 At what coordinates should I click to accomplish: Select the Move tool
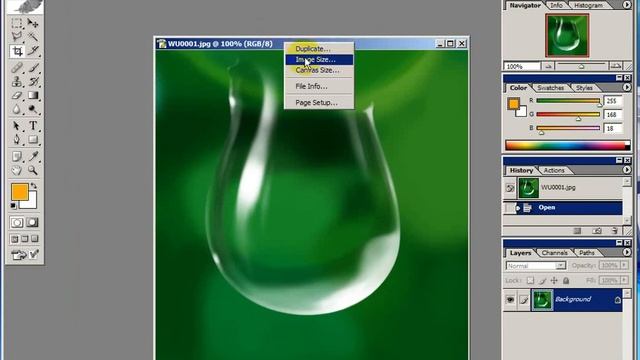tap(33, 23)
